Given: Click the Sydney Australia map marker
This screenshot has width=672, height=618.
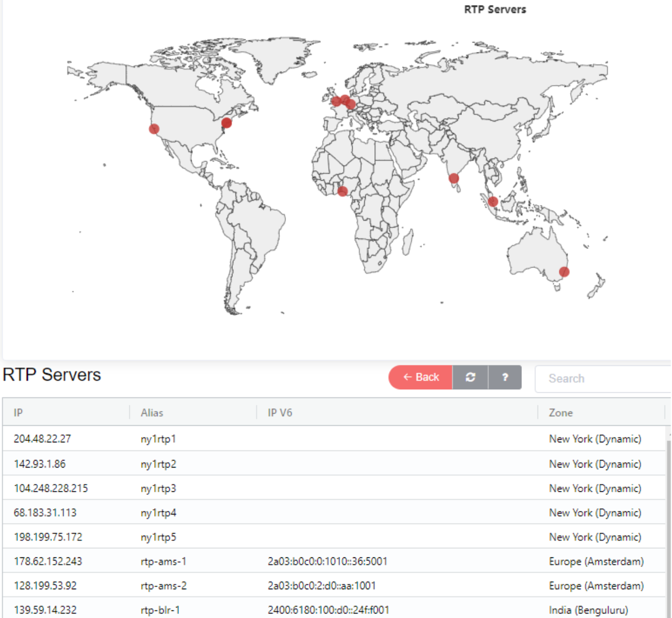Looking at the screenshot, I should 564,272.
